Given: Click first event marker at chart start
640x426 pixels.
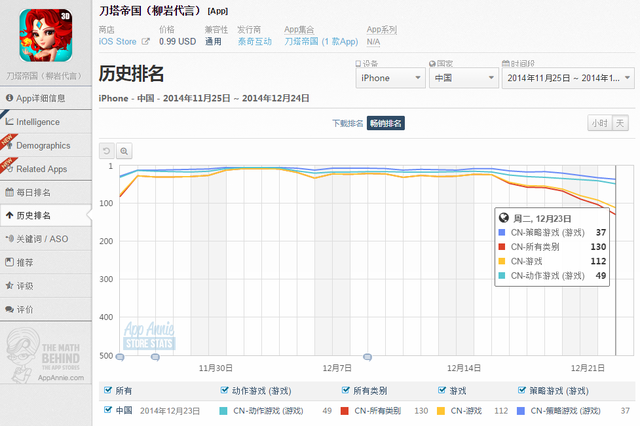Looking at the screenshot, I should point(120,357).
